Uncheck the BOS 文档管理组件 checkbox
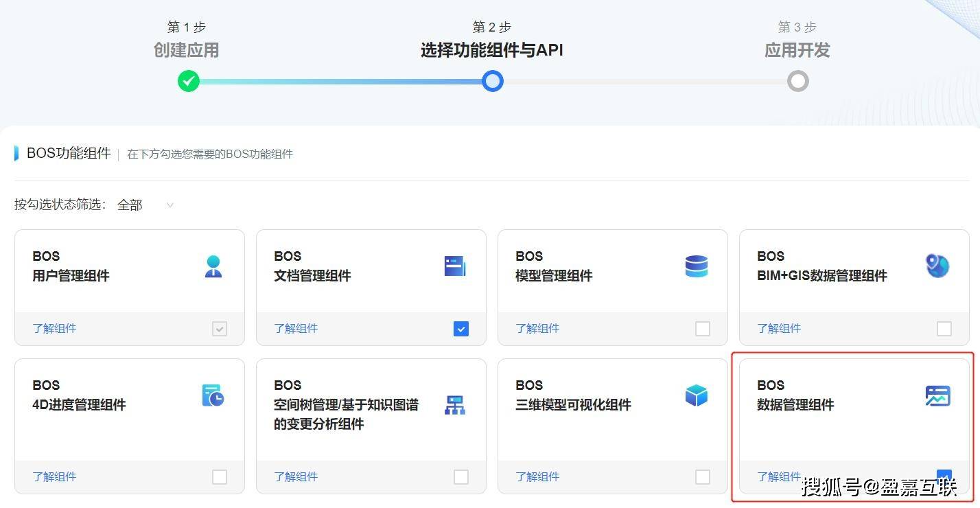The height and width of the screenshot is (508, 980). (460, 328)
